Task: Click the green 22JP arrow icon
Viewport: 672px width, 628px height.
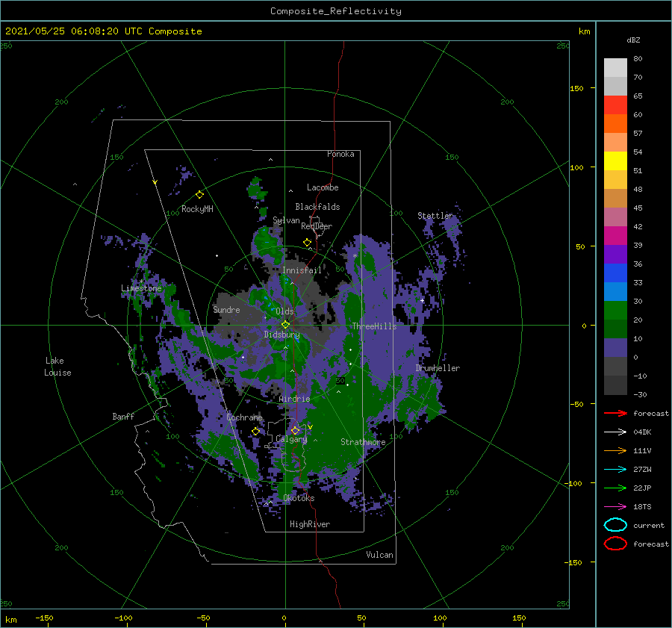Action: pos(615,488)
